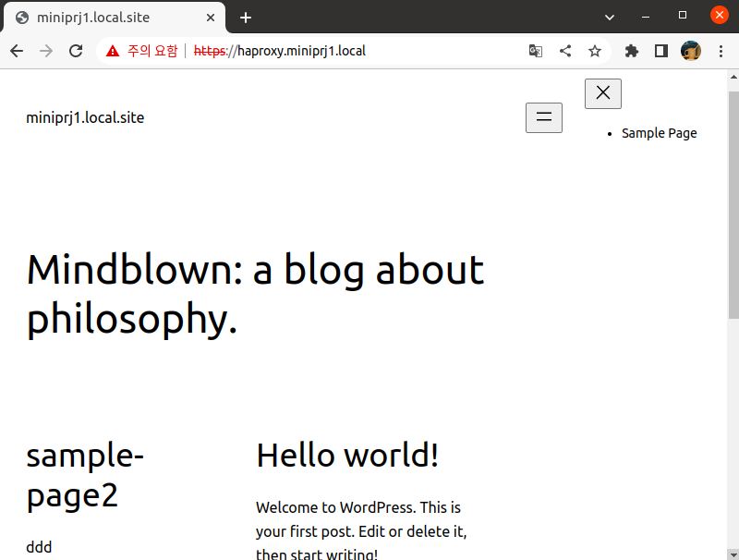Click the vertical scrollbar thumb
The image size is (739, 560).
pyautogui.click(x=733, y=205)
